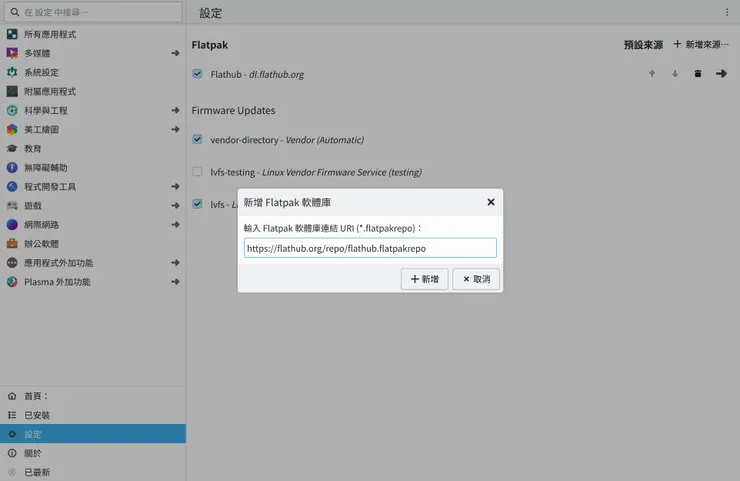This screenshot has width=740, height=481.
Task: Click the Flatpak repo URI field
Action: 370,248
